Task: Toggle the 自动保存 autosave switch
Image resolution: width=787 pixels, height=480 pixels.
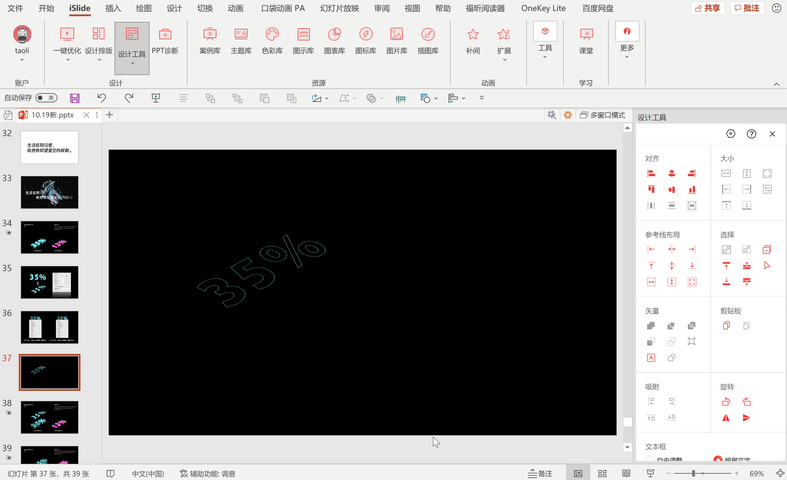Action: (46, 98)
